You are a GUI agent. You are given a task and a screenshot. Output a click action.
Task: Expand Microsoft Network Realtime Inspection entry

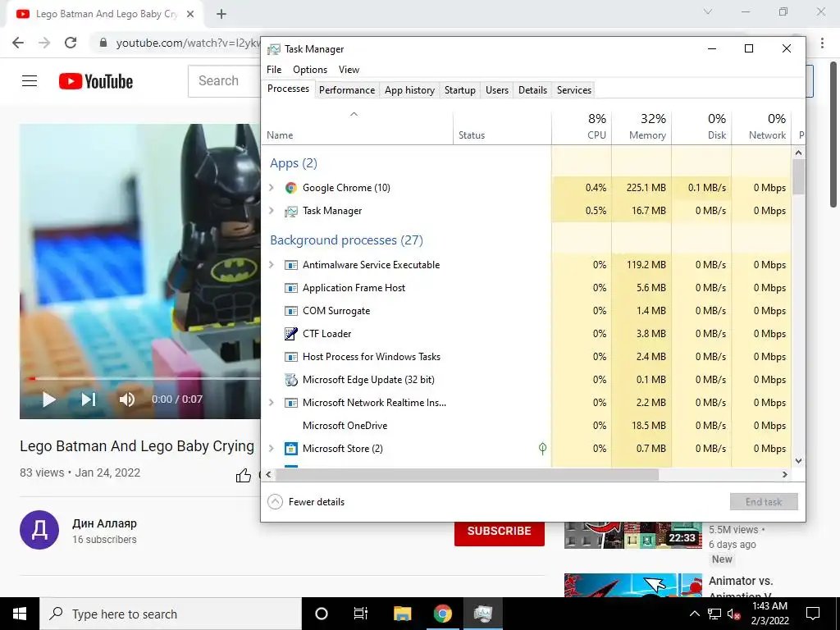272,402
